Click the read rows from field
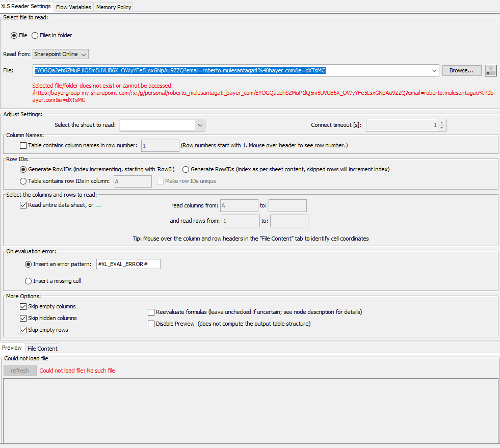 pos(241,221)
